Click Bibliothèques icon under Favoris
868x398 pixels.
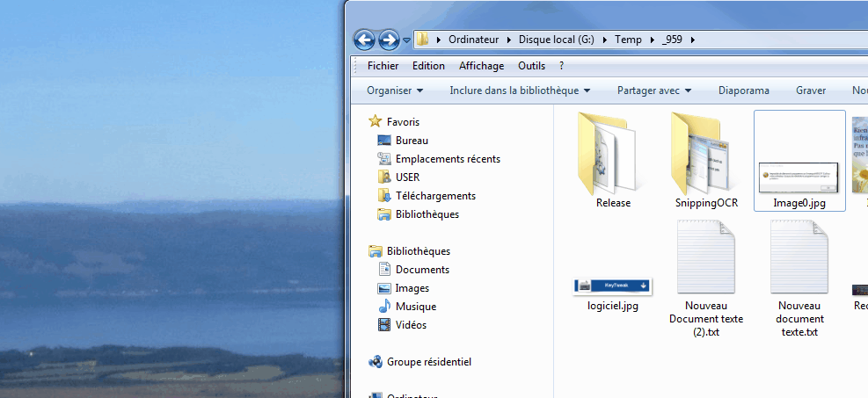[384, 214]
